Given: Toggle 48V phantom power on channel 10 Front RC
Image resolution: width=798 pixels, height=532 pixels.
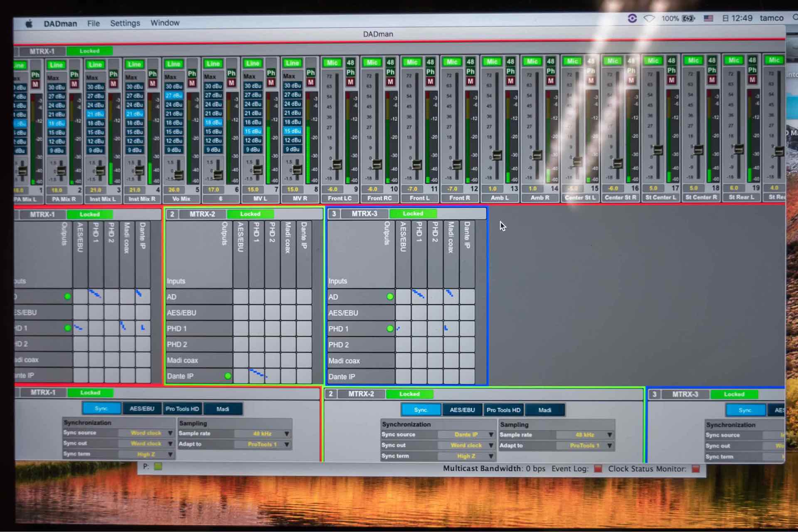Looking at the screenshot, I should point(390,62).
